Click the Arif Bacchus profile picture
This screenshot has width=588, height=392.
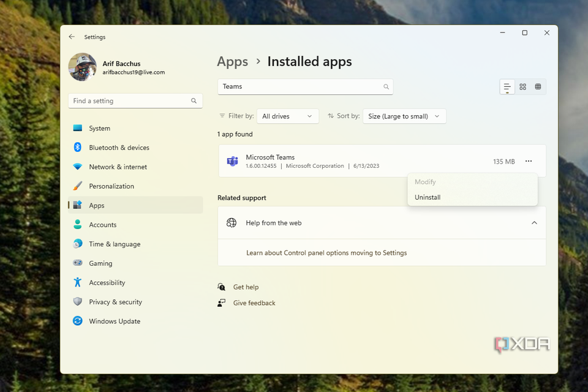pyautogui.click(x=82, y=67)
